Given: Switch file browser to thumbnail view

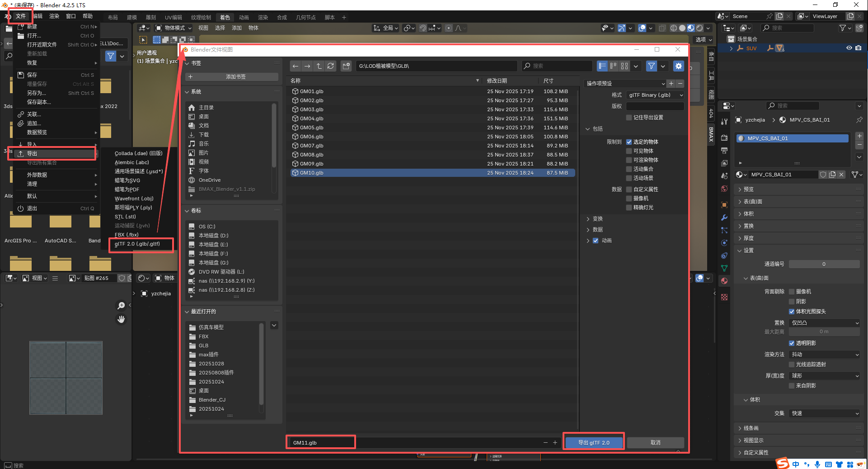Looking at the screenshot, I should [x=624, y=66].
